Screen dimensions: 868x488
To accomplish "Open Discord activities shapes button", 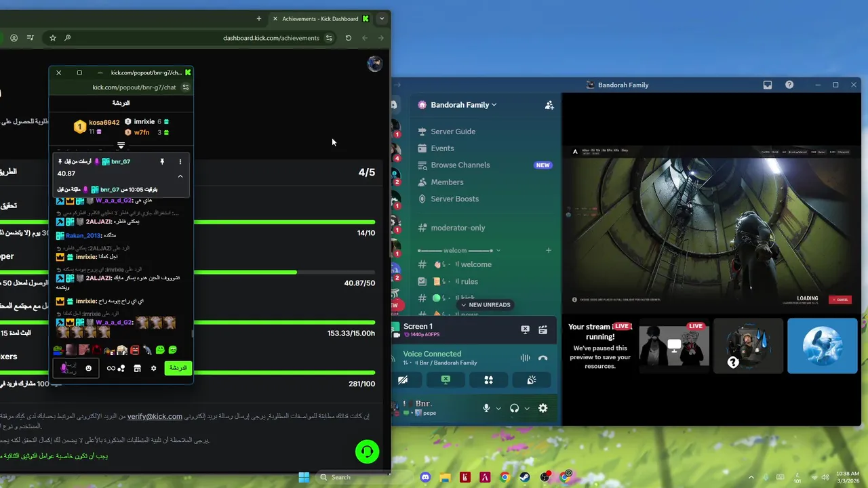I will (x=488, y=380).
